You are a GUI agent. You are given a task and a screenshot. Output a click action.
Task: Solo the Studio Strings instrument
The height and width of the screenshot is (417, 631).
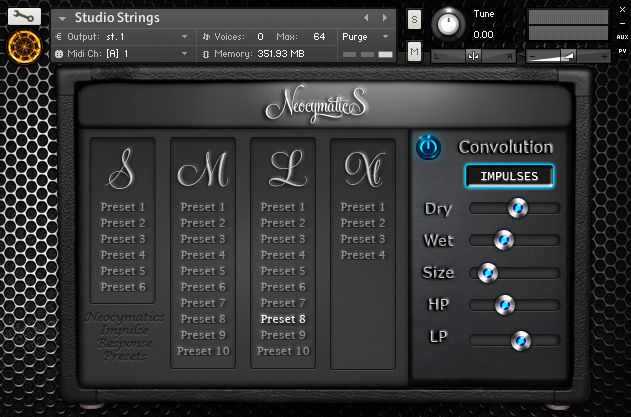(x=414, y=19)
